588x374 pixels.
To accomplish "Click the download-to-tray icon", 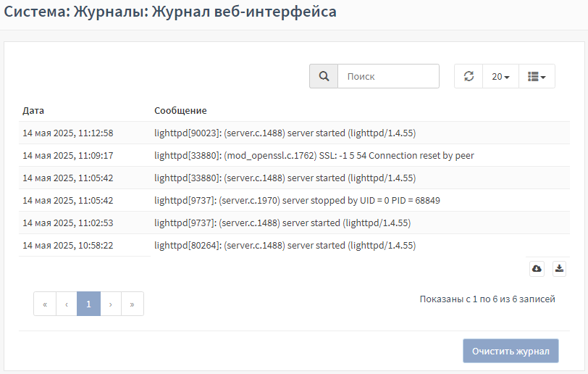I will [x=559, y=268].
